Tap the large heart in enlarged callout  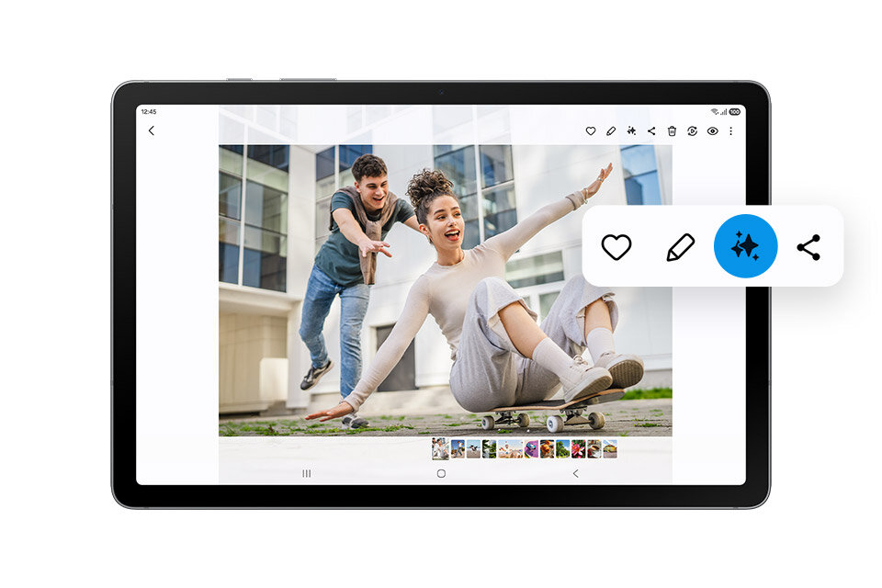tap(616, 246)
